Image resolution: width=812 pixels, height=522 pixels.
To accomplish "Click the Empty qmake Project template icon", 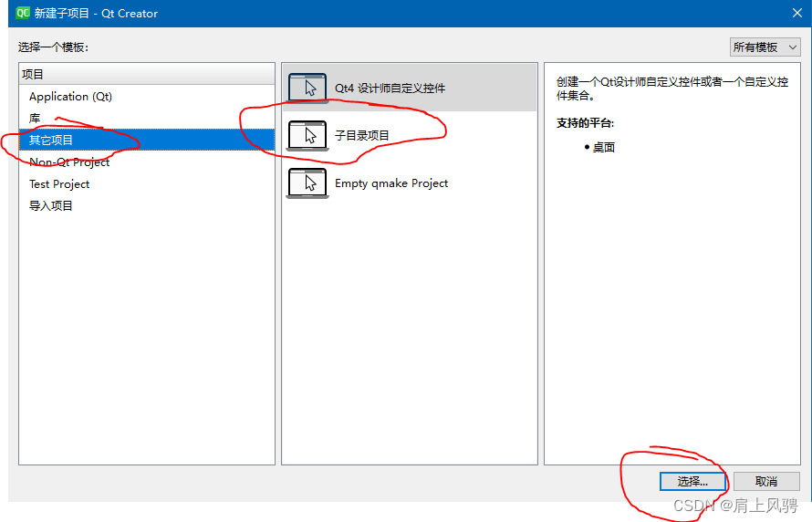I will pyautogui.click(x=307, y=183).
